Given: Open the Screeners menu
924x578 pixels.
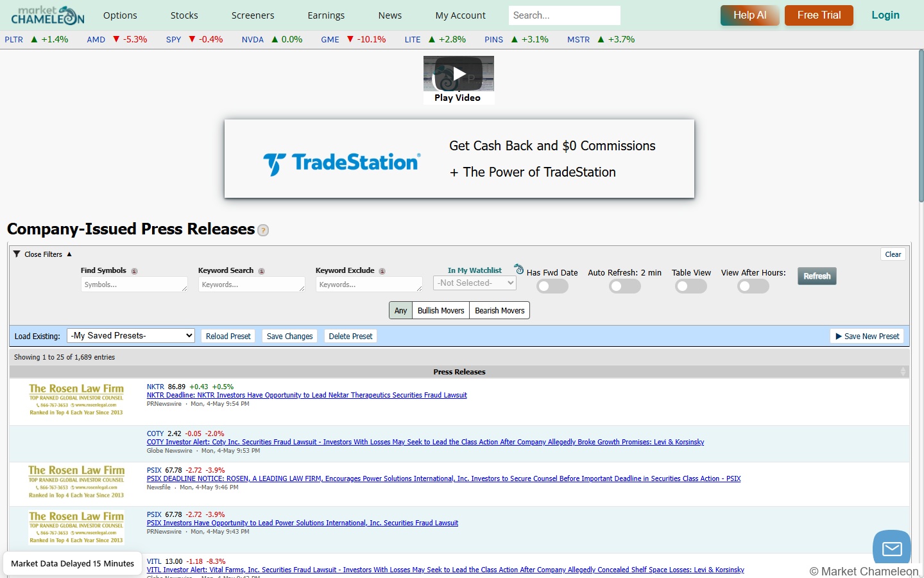Looking at the screenshot, I should [253, 15].
